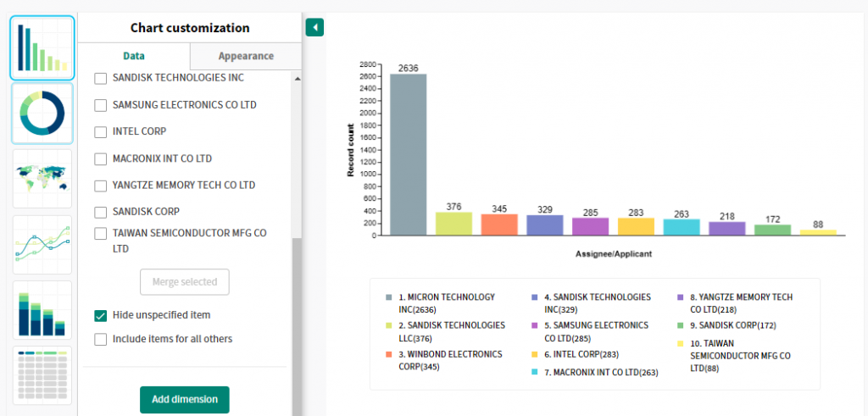Select the table view icon
Image resolution: width=868 pixels, height=416 pixels.
tap(42, 375)
